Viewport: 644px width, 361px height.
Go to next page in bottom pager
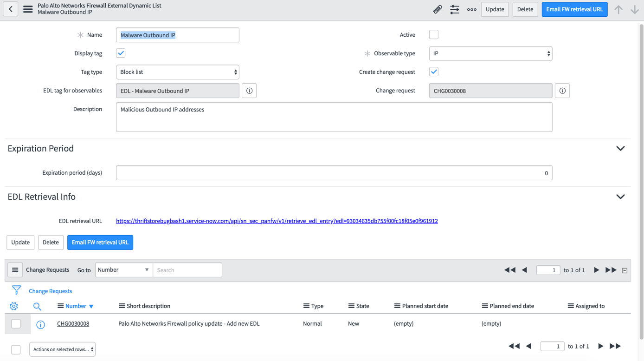click(x=601, y=346)
